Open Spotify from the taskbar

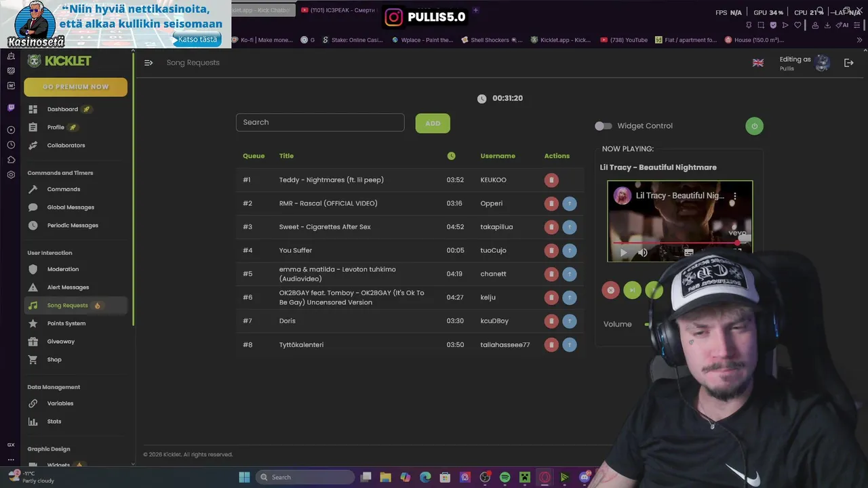(x=505, y=477)
